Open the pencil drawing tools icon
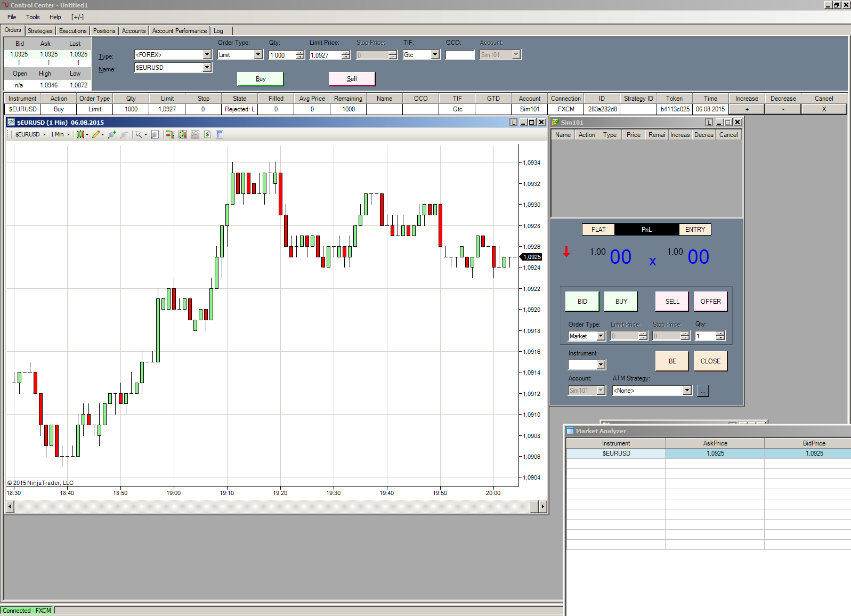The height and width of the screenshot is (616, 851). point(96,135)
